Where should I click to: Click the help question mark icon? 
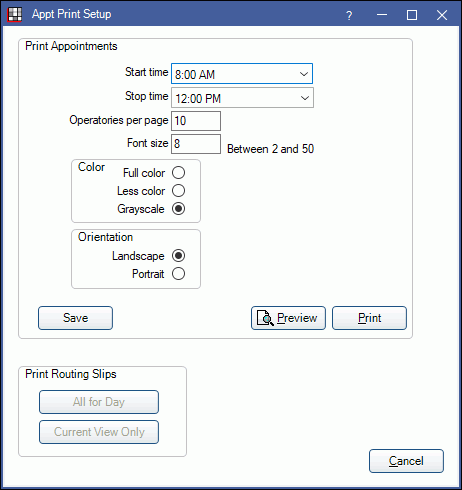349,15
